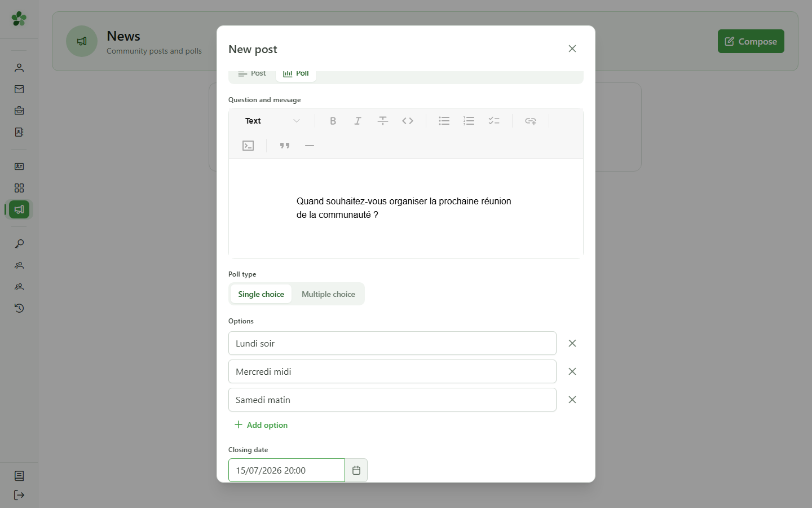Apply italic formatting
Screen dimensions: 812x508
[358, 121]
